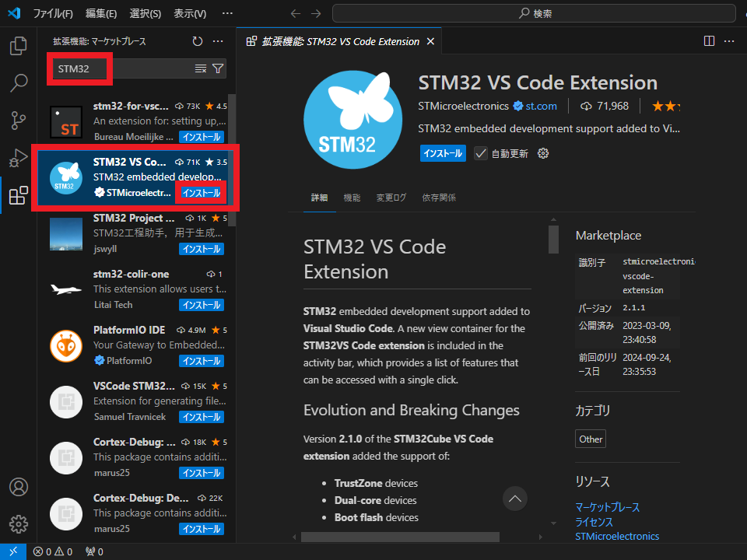Install the STM32 VS Code Extension

(442, 153)
